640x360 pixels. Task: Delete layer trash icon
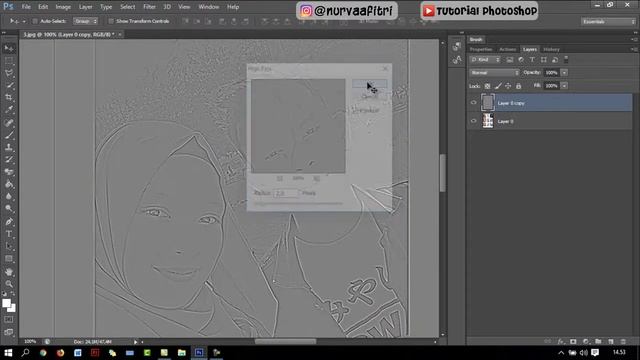click(x=623, y=341)
